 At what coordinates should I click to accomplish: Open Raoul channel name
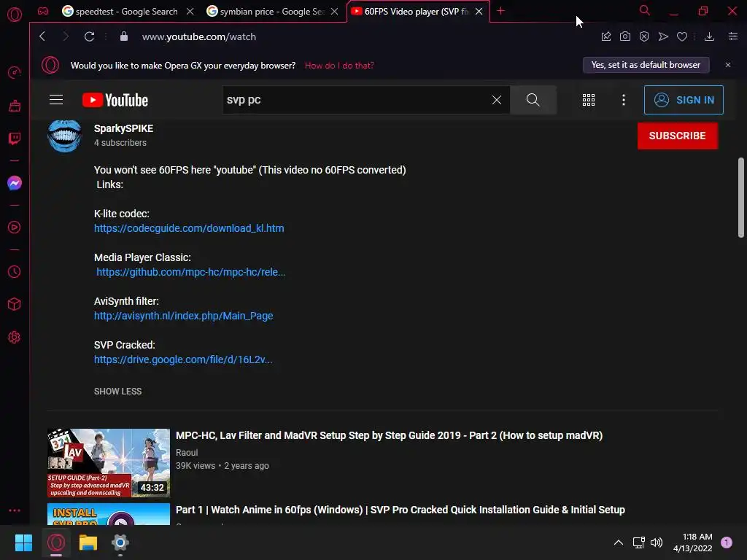[187, 452]
